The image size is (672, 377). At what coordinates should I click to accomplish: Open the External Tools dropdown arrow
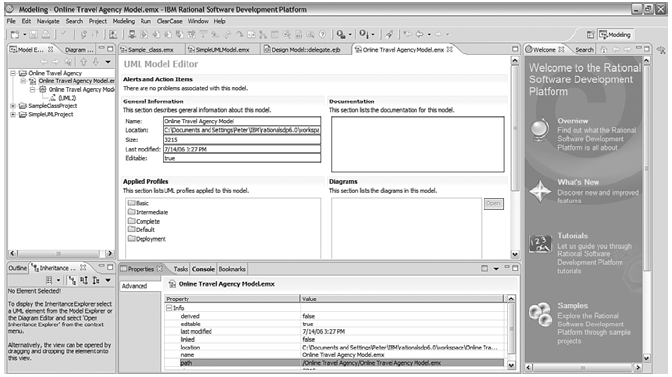373,34
